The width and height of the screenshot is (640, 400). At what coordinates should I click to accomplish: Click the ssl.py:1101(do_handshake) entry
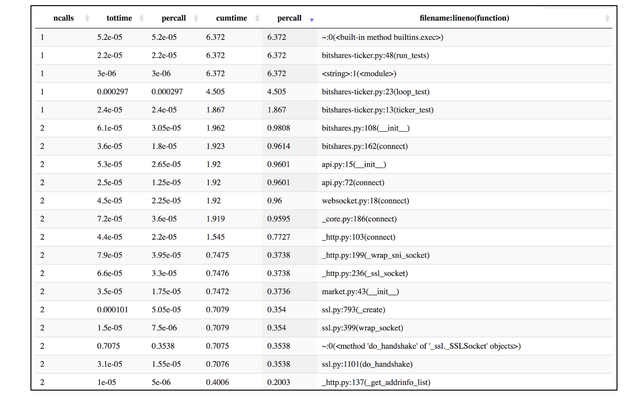tap(367, 364)
